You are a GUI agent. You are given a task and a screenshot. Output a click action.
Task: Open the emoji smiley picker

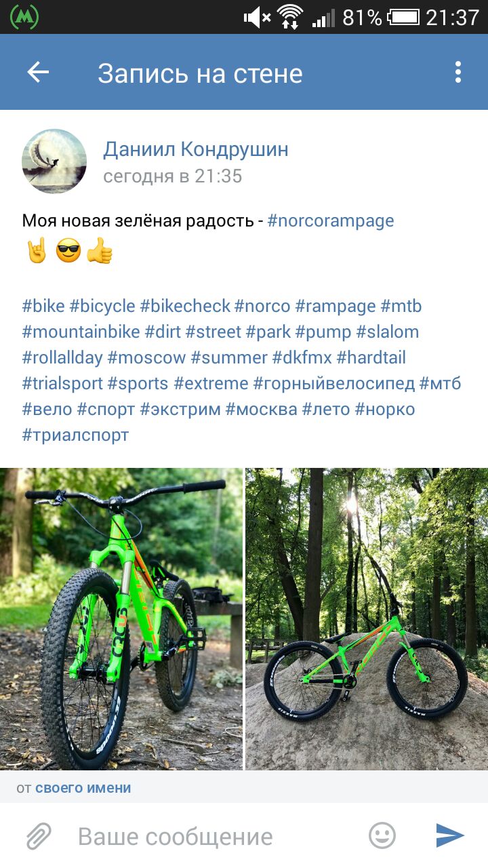coord(382,836)
